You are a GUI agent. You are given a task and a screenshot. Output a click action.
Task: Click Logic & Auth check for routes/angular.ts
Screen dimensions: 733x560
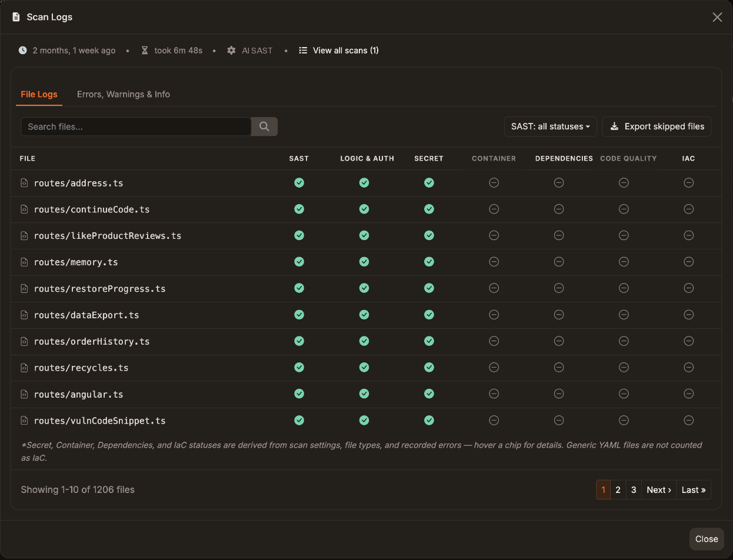click(x=364, y=394)
